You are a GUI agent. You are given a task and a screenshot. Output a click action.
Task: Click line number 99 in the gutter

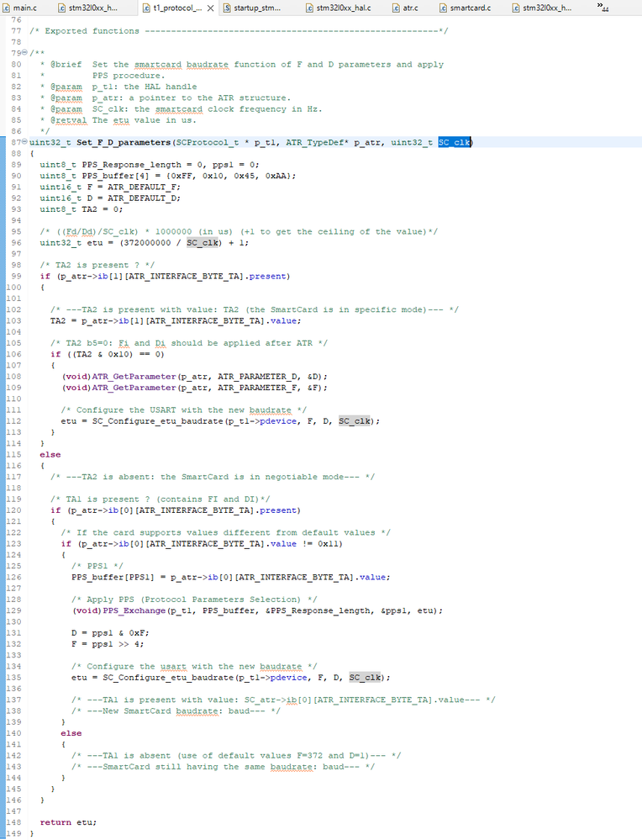pos(16,277)
